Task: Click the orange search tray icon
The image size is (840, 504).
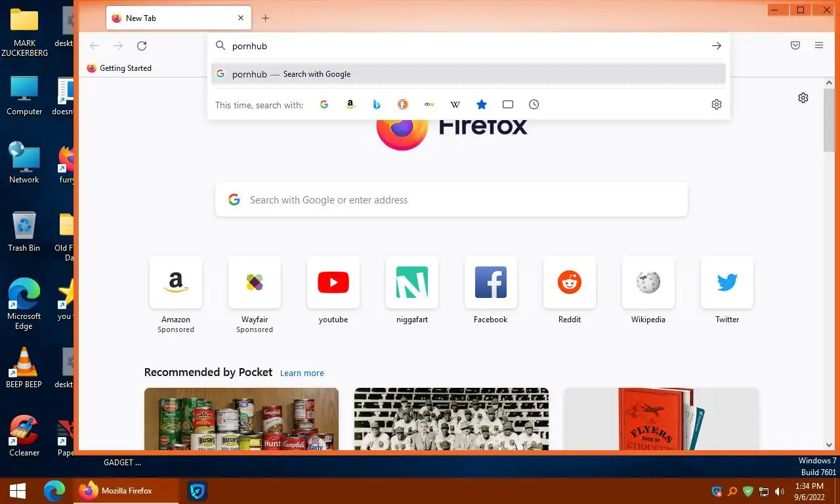Action: coord(732,492)
